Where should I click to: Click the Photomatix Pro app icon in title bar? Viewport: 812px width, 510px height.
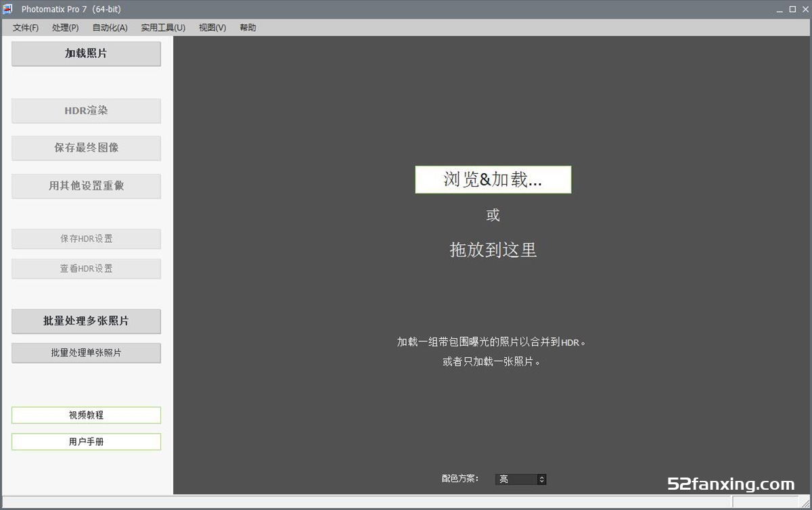tap(8, 9)
